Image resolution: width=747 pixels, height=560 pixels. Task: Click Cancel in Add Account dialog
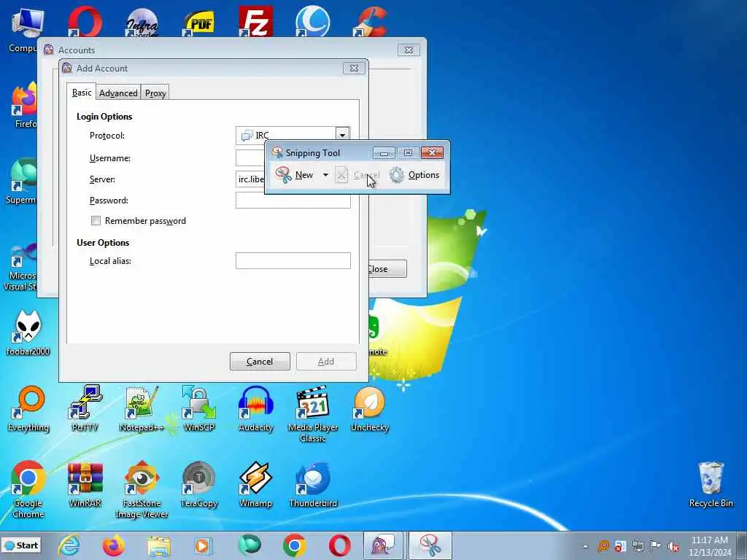(260, 362)
